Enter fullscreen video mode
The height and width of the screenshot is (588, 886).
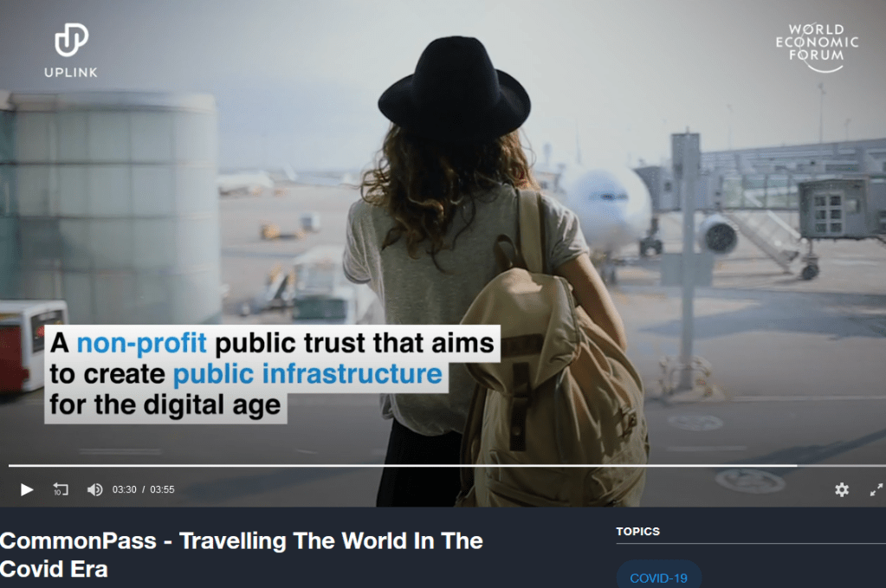click(x=876, y=490)
